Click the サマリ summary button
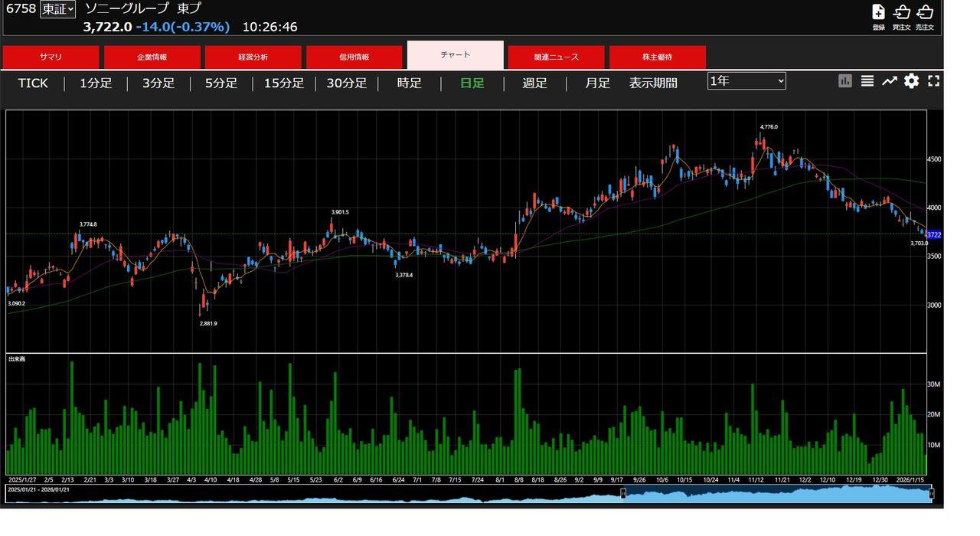Viewport: 980px width, 536px height. point(51,57)
